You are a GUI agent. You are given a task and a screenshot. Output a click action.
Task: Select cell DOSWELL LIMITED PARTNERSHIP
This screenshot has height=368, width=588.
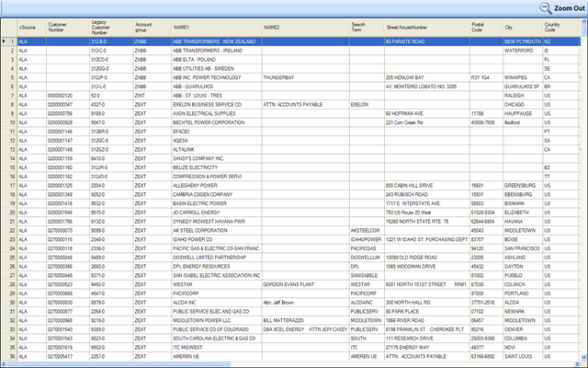(x=217, y=258)
